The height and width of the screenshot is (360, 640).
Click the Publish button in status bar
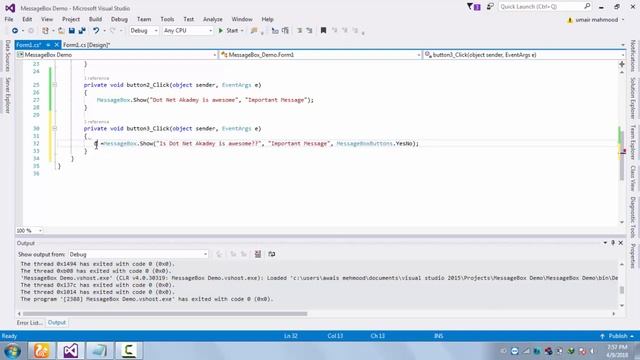pos(617,336)
